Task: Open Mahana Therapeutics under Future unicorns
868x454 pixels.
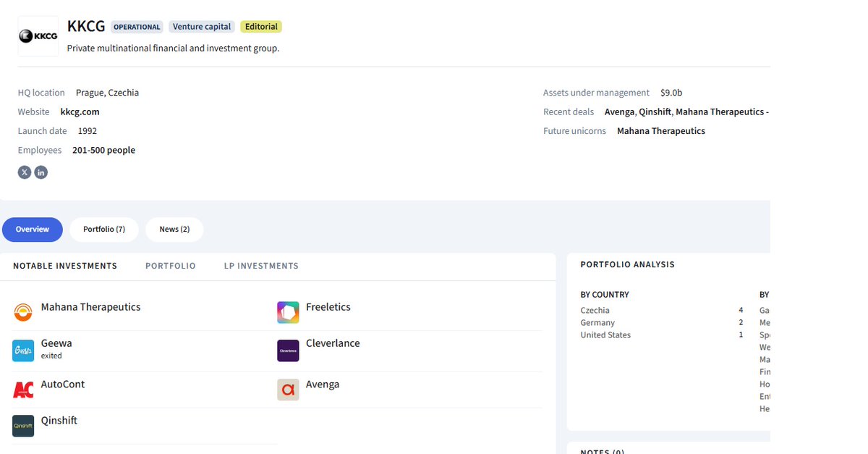Action: click(660, 131)
